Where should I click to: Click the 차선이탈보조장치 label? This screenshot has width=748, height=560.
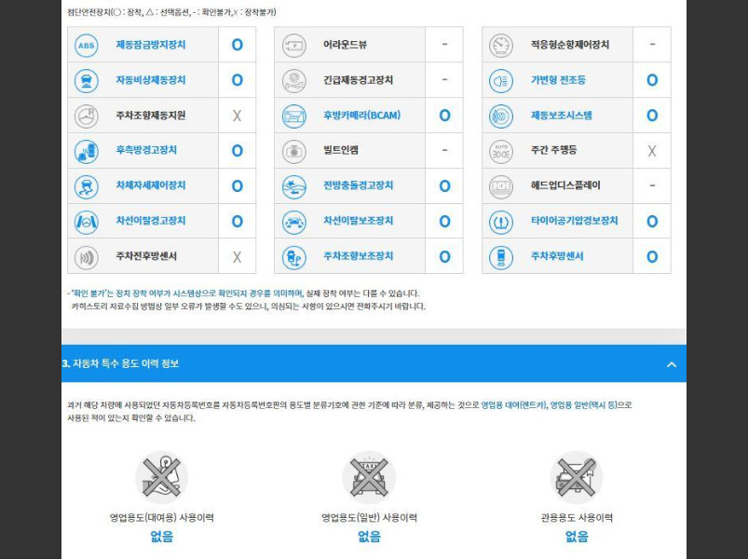pyautogui.click(x=358, y=222)
